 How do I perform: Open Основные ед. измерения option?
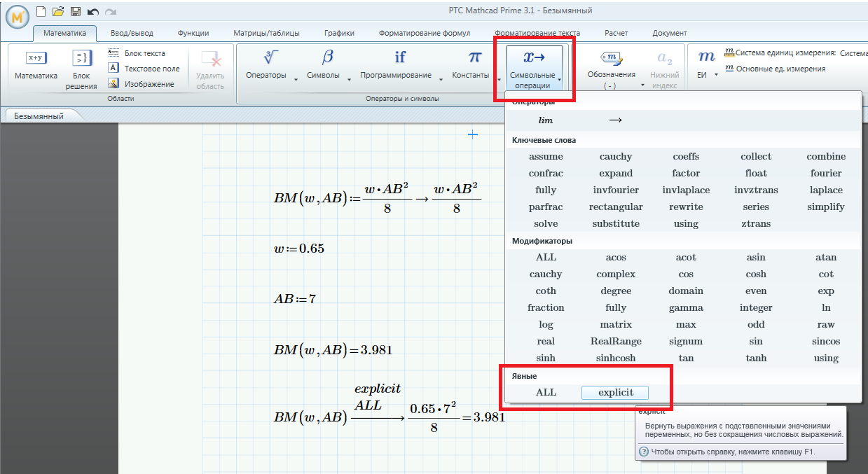776,69
